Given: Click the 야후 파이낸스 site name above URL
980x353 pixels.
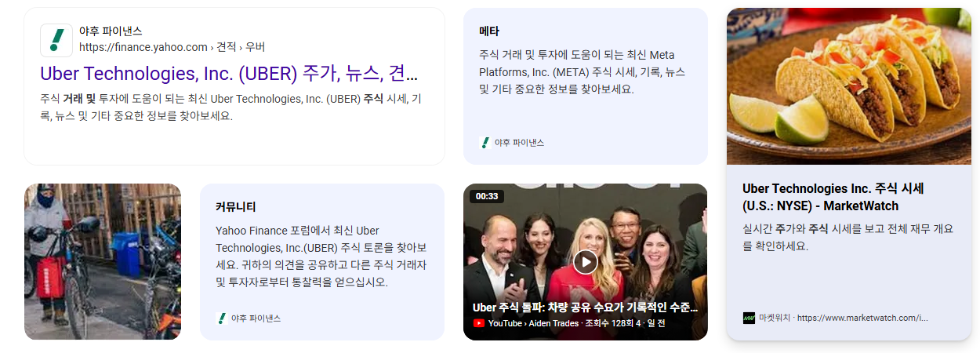Looking at the screenshot, I should click(x=111, y=31).
